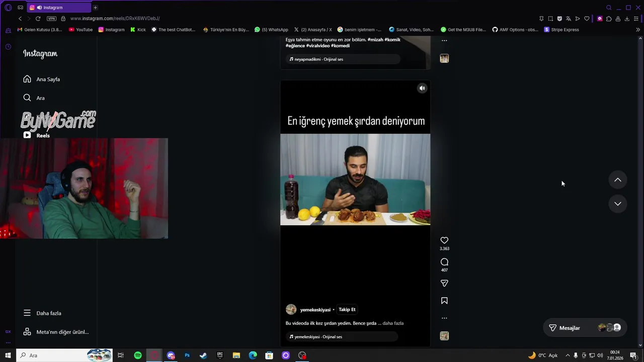Expand hidden bookmarks chevron

[x=638, y=30]
